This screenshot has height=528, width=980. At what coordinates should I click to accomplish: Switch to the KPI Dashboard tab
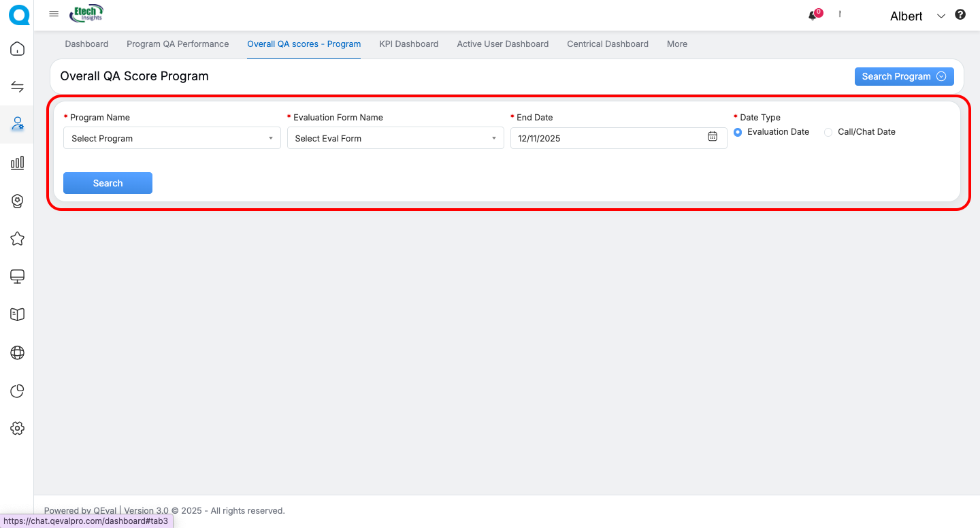tap(408, 44)
